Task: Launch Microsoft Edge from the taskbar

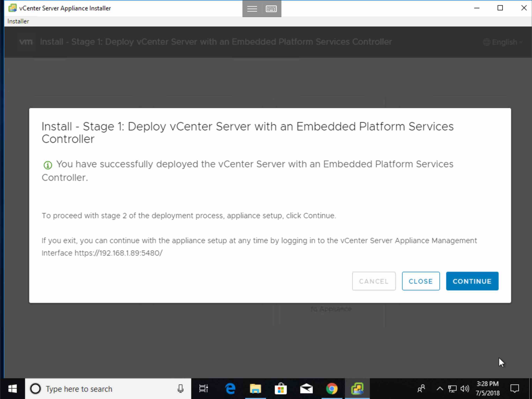Action: pyautogui.click(x=230, y=388)
